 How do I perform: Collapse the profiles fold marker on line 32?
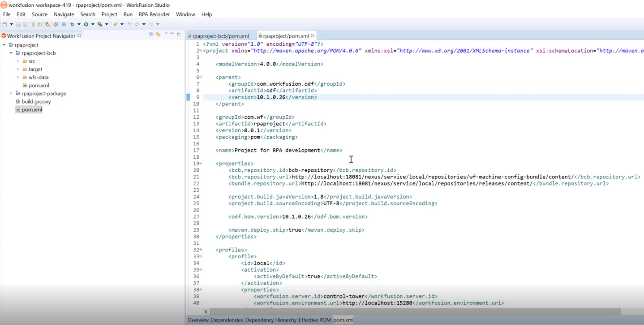pyautogui.click(x=201, y=250)
